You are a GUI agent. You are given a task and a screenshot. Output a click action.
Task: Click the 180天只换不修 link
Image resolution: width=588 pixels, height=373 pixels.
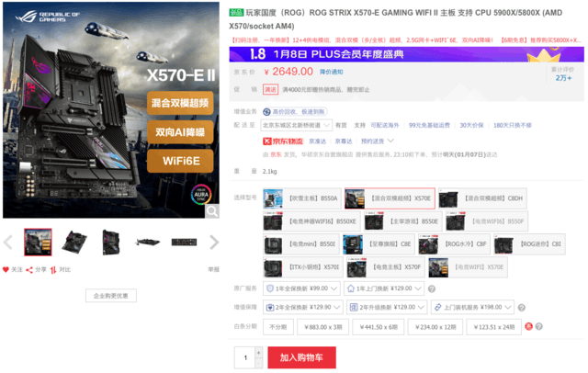pyautogui.click(x=513, y=125)
